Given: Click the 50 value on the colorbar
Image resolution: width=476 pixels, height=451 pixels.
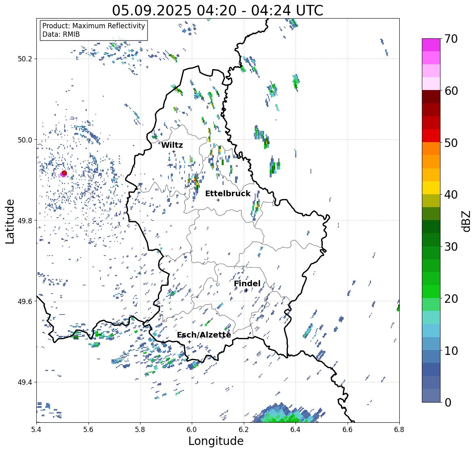Looking at the screenshot, I should (451, 143).
